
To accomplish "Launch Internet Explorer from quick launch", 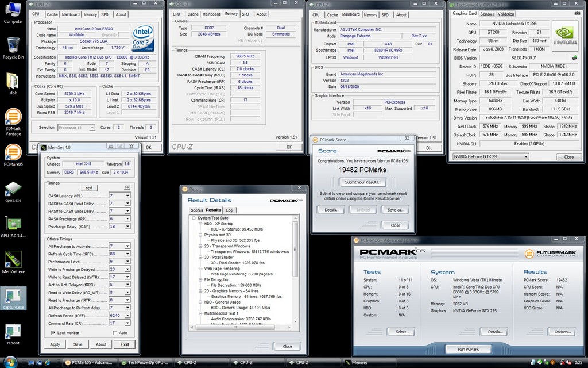I will click(x=47, y=363).
